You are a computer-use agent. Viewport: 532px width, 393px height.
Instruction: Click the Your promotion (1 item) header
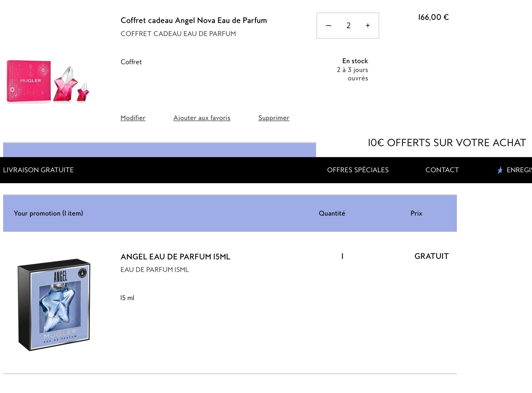click(49, 213)
